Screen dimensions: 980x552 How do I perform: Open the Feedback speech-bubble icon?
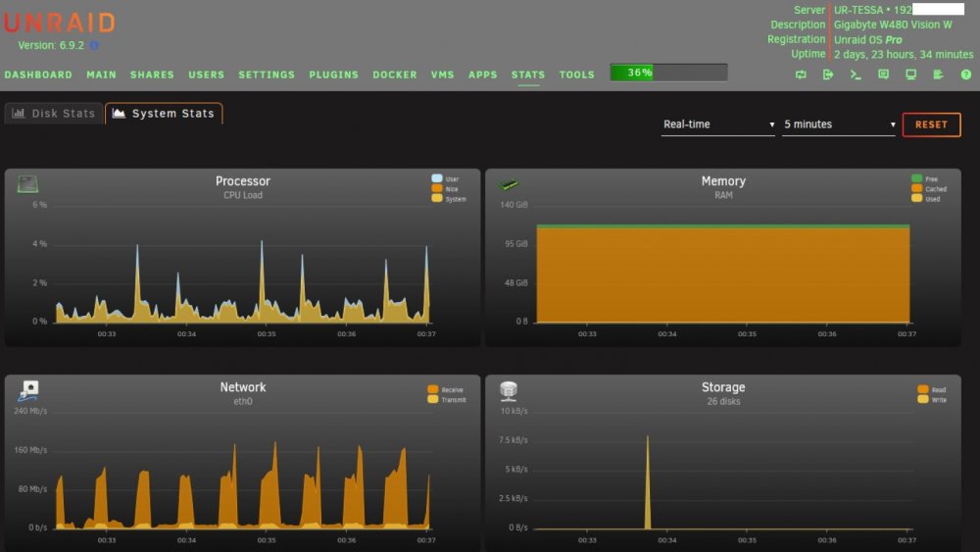click(883, 75)
